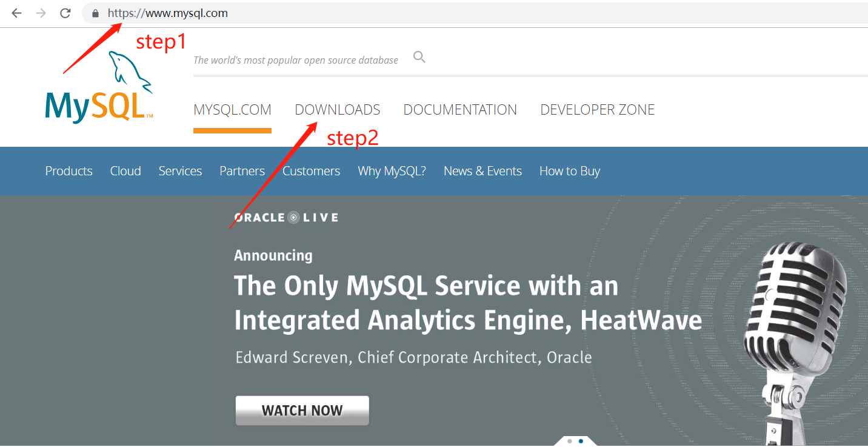Click the microphone banner image
Screen dimensions: 868x447
pos(796,344)
